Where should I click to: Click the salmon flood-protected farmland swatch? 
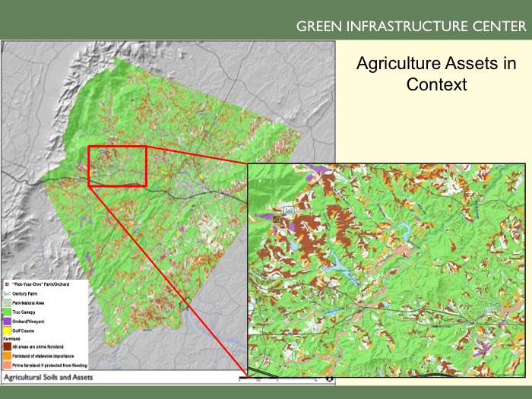pos(6,364)
